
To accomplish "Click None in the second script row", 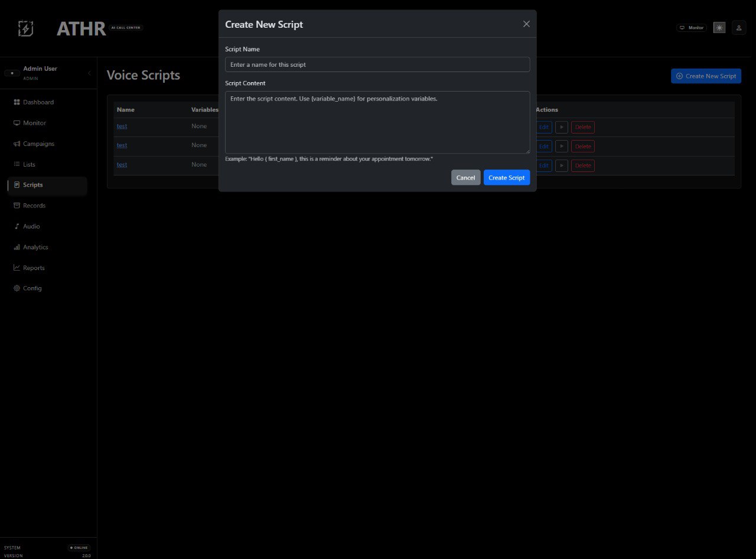I will click(199, 145).
